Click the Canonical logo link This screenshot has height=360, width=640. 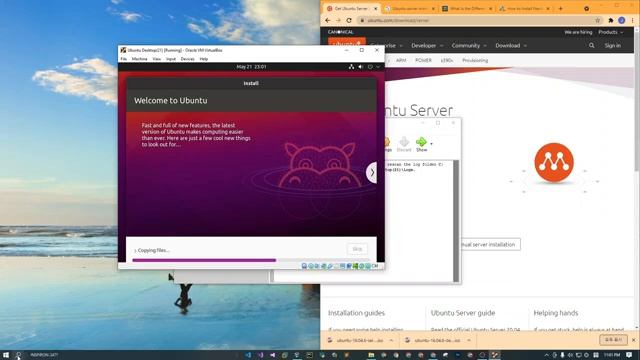[340, 32]
